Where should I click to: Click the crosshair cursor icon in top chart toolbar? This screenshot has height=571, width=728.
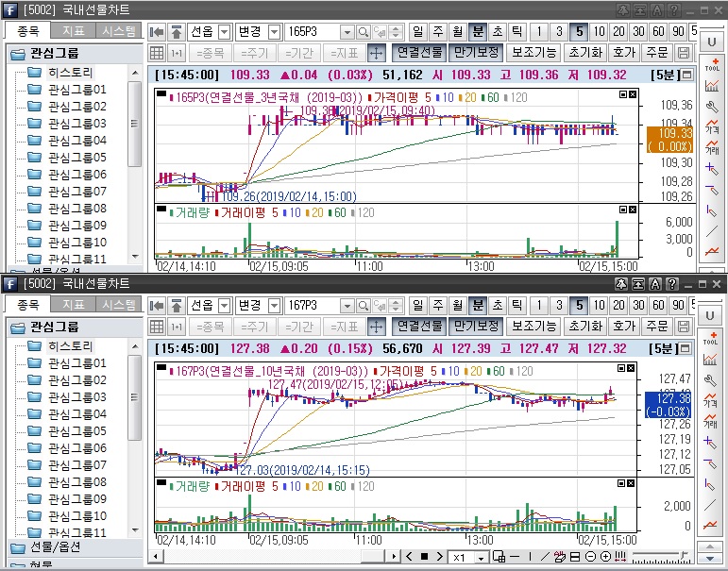click(376, 53)
